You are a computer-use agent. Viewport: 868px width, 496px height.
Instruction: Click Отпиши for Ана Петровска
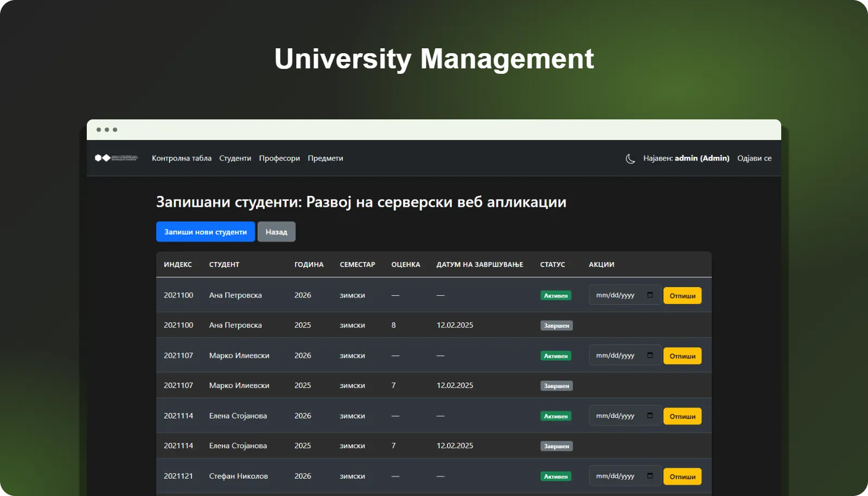[x=682, y=296]
